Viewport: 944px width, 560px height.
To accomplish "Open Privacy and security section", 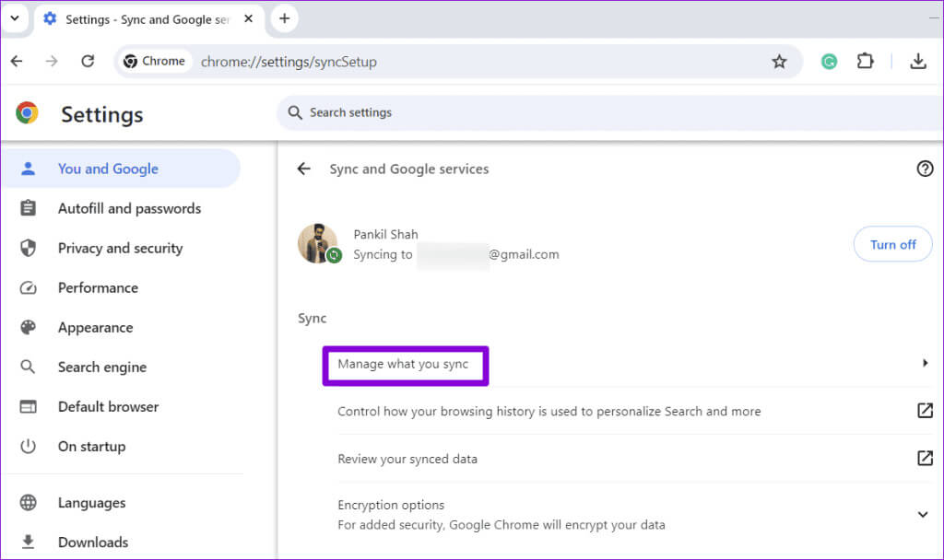I will pos(121,248).
